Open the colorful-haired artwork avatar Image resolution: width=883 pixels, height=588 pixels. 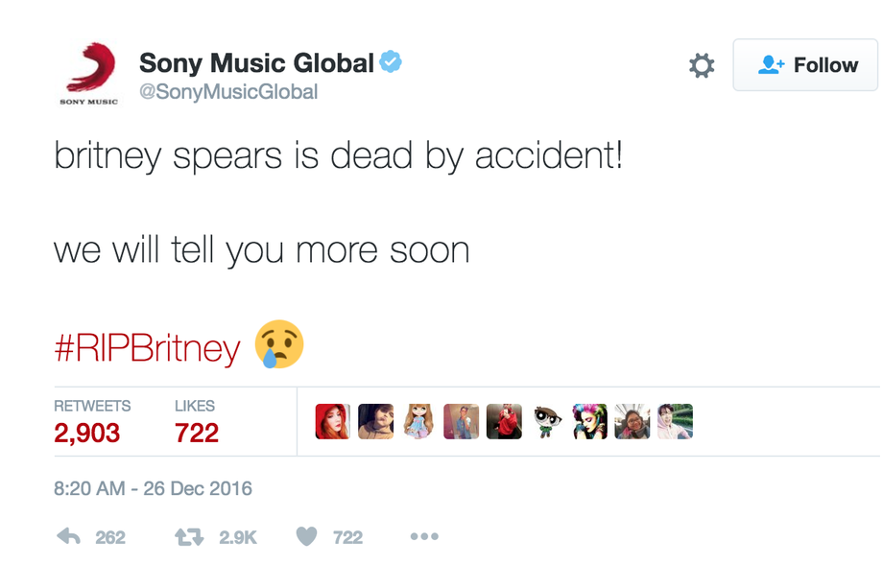click(x=589, y=421)
